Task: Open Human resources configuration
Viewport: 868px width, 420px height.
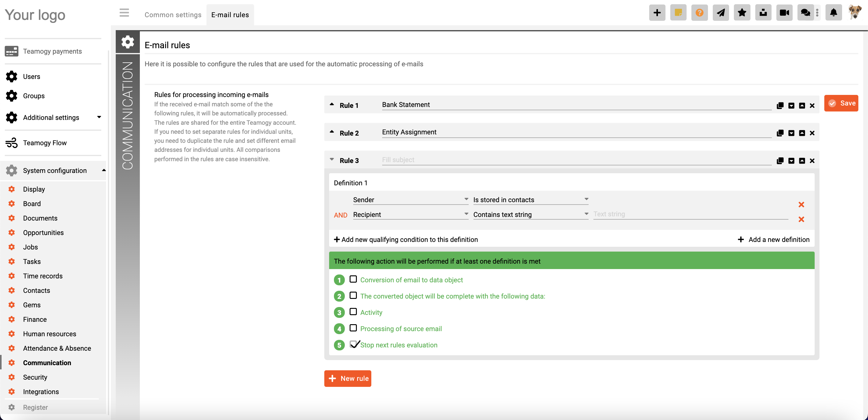Action: pos(49,334)
